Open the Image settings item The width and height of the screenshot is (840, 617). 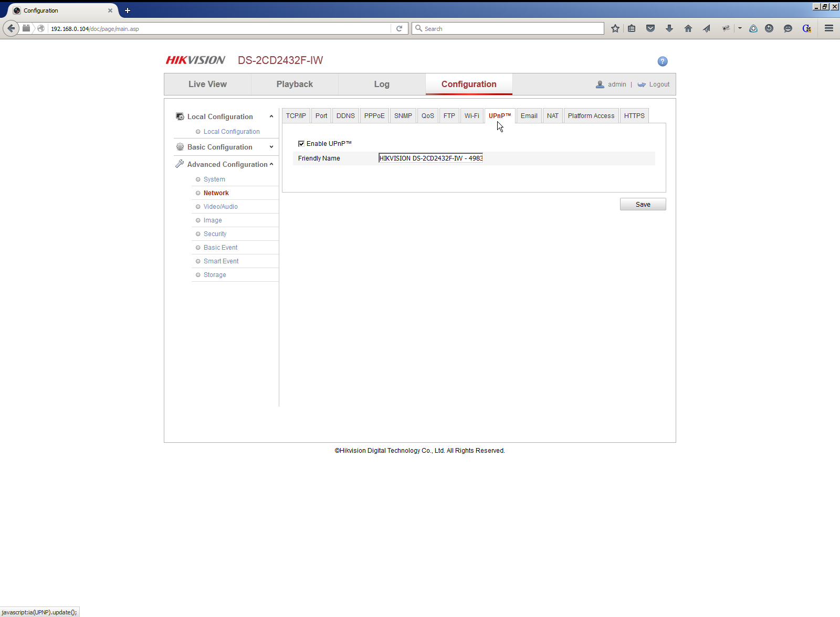point(213,220)
